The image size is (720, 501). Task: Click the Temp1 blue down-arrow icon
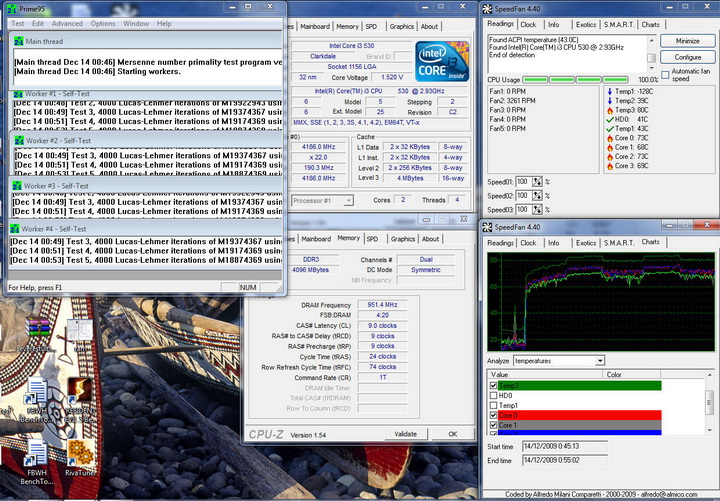[x=612, y=91]
